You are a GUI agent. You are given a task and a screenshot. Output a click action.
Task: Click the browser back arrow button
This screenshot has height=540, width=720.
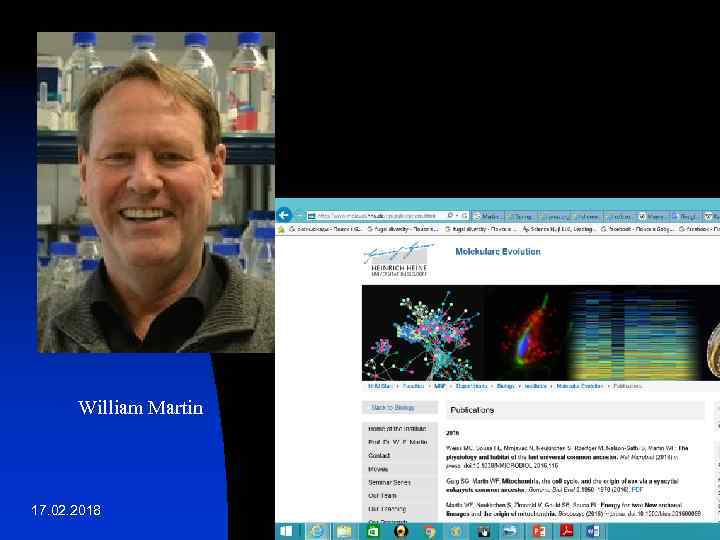click(284, 215)
